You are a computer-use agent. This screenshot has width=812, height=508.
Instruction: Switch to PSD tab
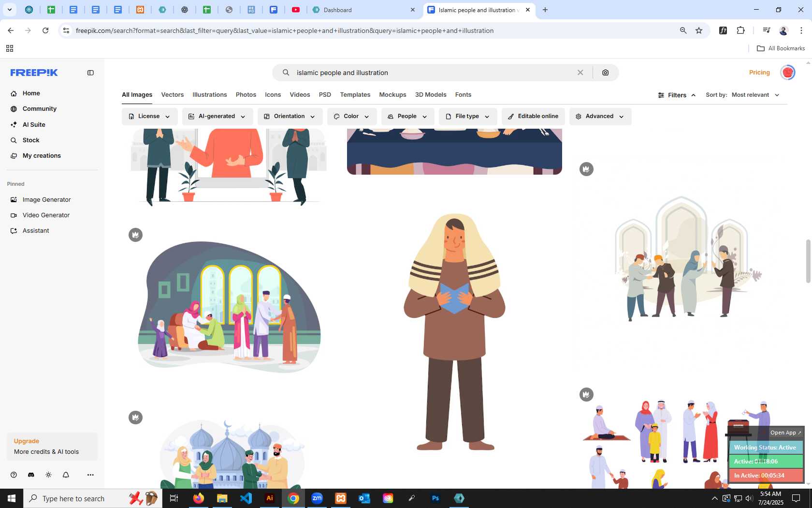click(x=325, y=95)
